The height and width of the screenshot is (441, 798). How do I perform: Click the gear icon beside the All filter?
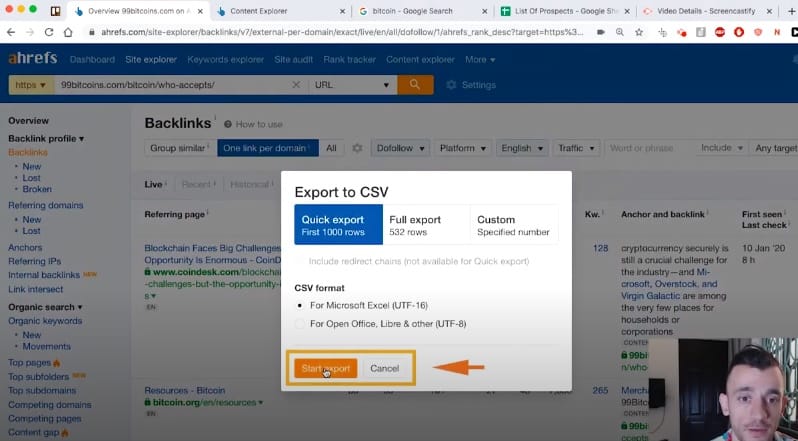[357, 148]
